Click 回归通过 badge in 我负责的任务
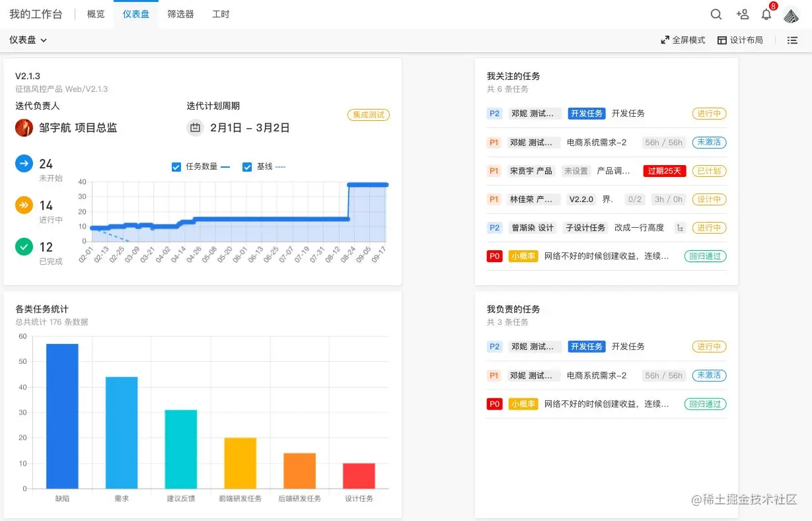Viewport: 812px width, 521px height. [705, 404]
